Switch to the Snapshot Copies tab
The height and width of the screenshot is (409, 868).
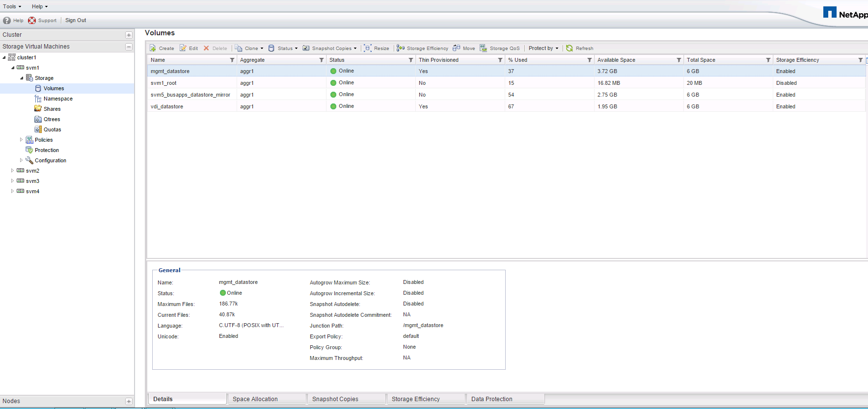tap(347, 399)
